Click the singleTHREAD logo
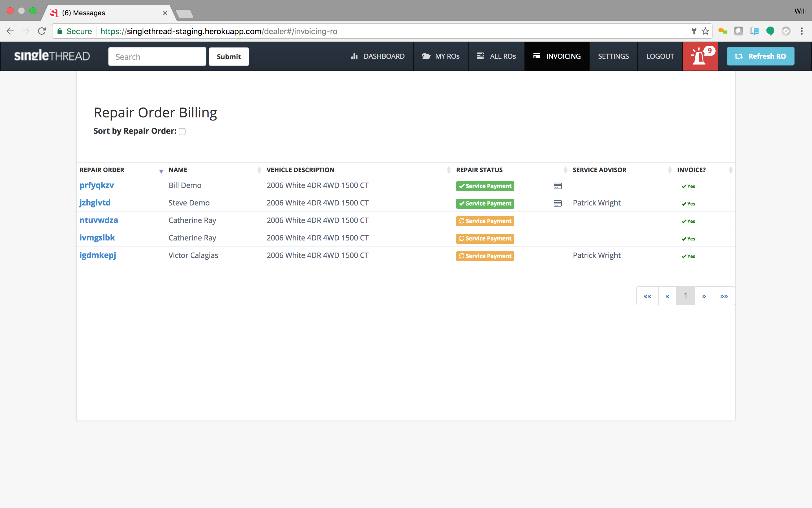812x508 pixels. click(x=52, y=55)
